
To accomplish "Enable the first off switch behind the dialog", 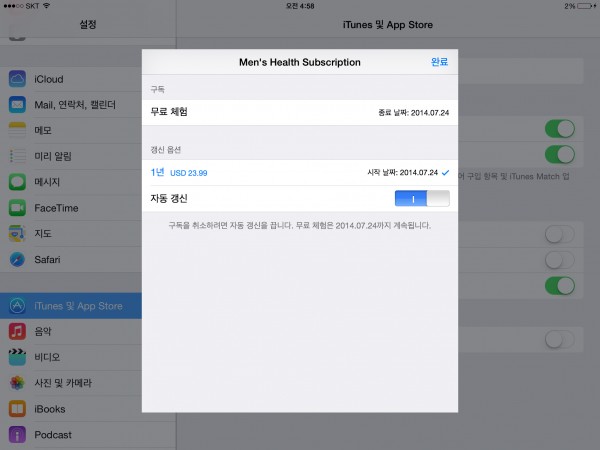I will point(559,235).
